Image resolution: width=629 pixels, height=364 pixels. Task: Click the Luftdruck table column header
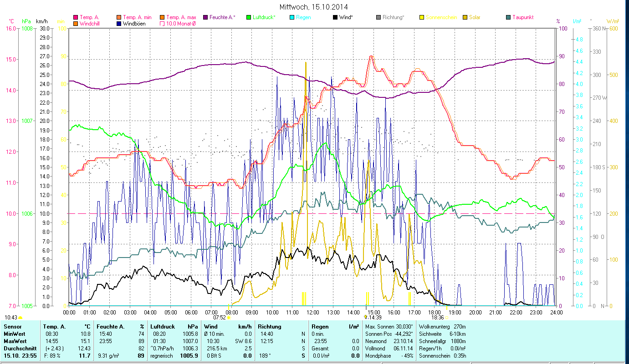pos(164,327)
